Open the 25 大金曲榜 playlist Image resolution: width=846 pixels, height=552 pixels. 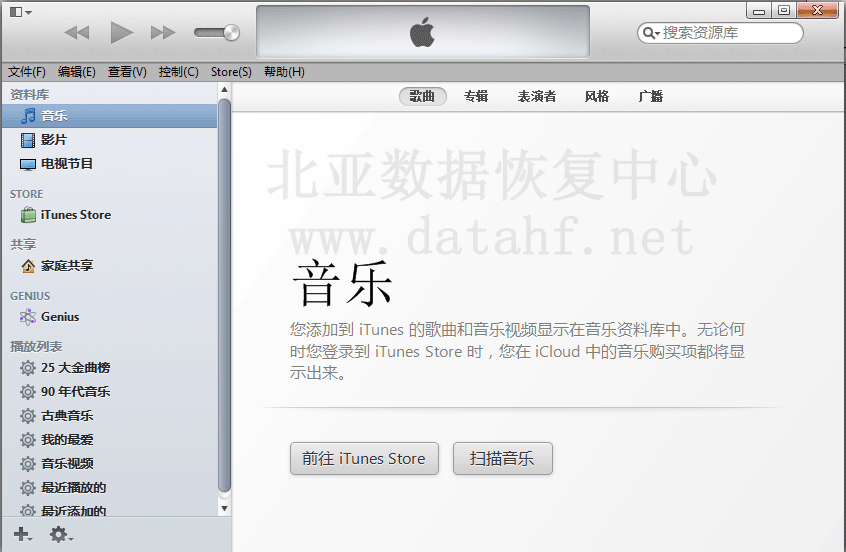pos(110,368)
